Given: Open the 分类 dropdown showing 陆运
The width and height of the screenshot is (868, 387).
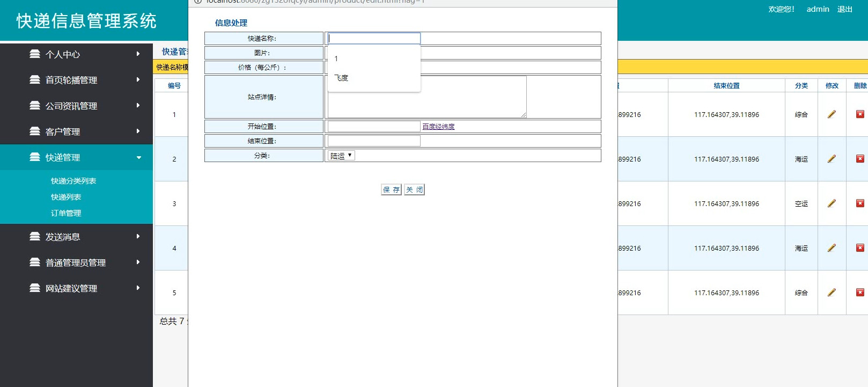Looking at the screenshot, I should pyautogui.click(x=341, y=156).
